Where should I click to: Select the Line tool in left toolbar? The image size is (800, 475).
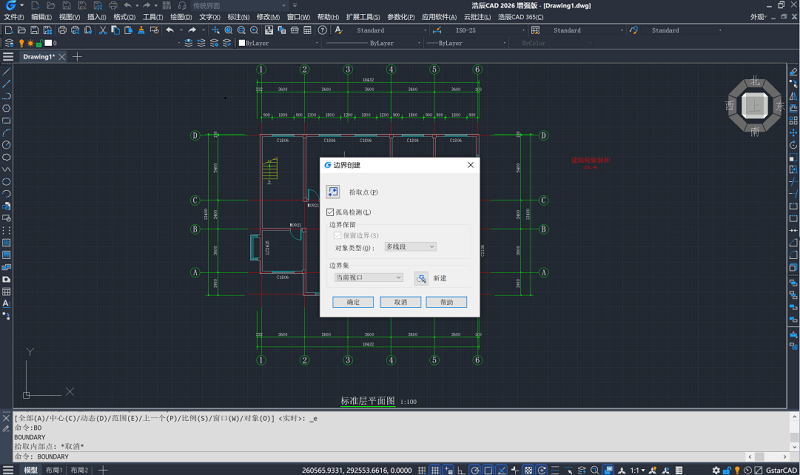tap(7, 72)
